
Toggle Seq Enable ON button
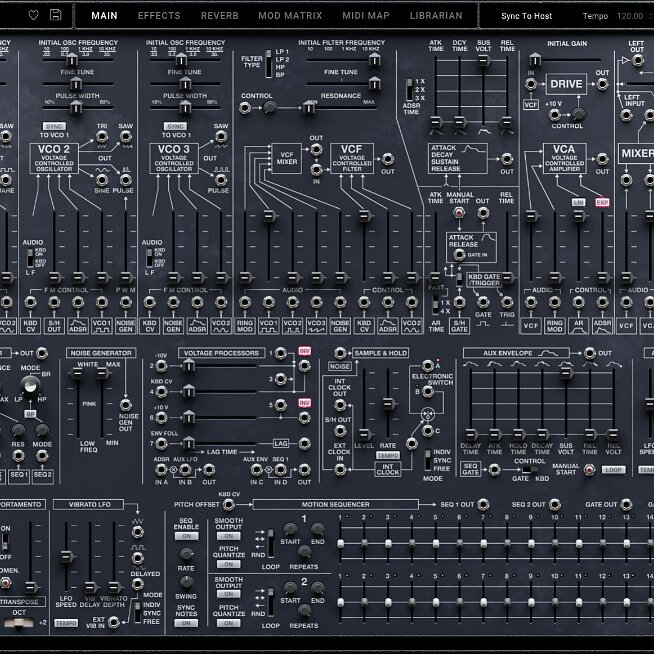coord(186,536)
